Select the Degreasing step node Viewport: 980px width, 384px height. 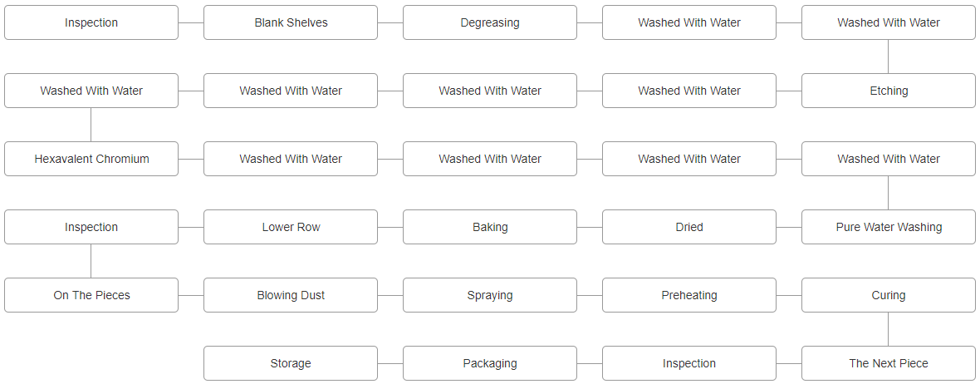[x=490, y=22]
